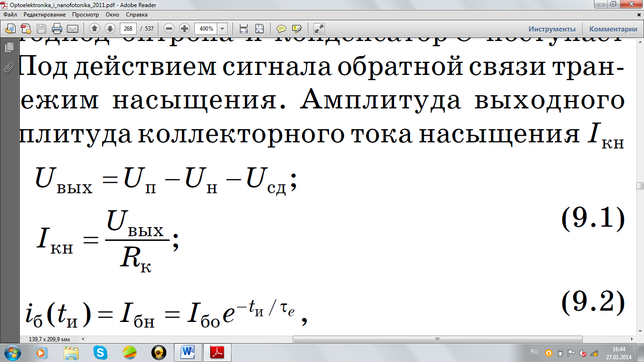Open Windows Media Player from taskbar
The height and width of the screenshot is (362, 644).
click(42, 352)
